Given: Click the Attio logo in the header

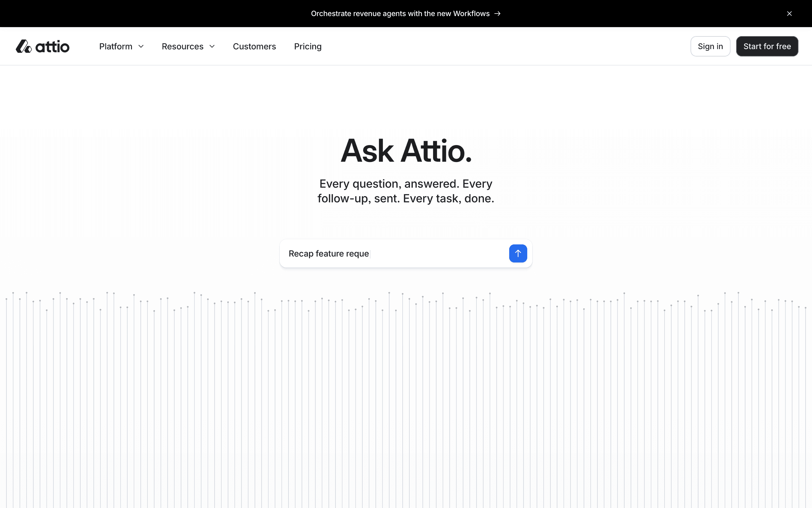Looking at the screenshot, I should 43,46.
